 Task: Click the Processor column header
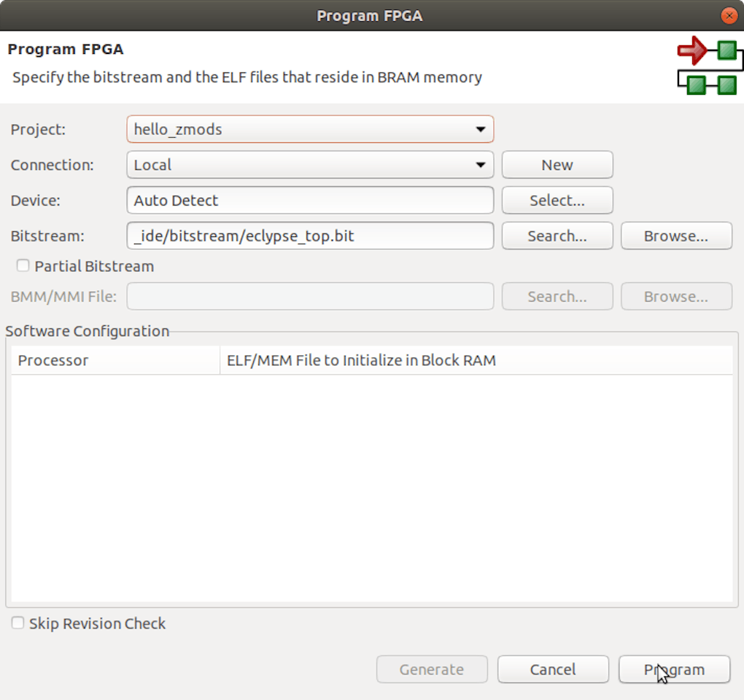[115, 360]
